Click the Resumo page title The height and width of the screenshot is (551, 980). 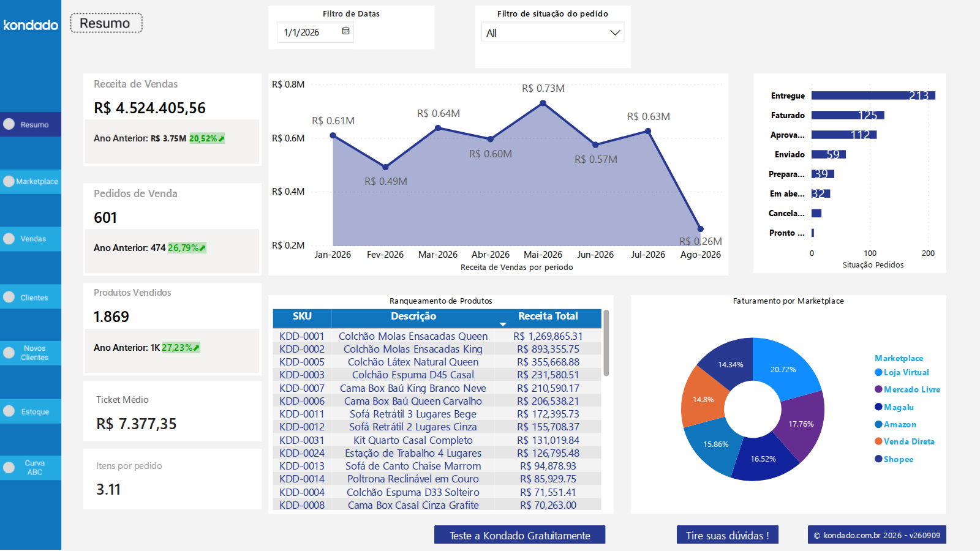[106, 23]
